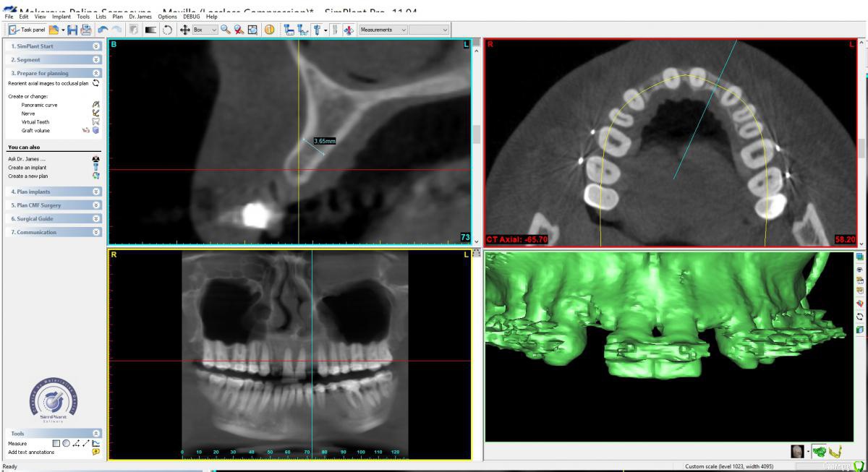Click the zoom magnifier icon

pyautogui.click(x=226, y=30)
